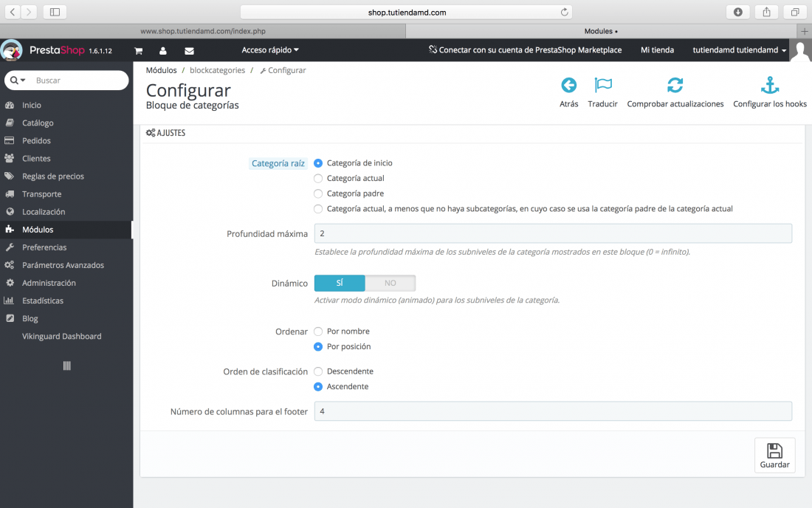Screen dimensions: 812x508
Task: Click the Profundidad máxima input field
Action: (553, 233)
